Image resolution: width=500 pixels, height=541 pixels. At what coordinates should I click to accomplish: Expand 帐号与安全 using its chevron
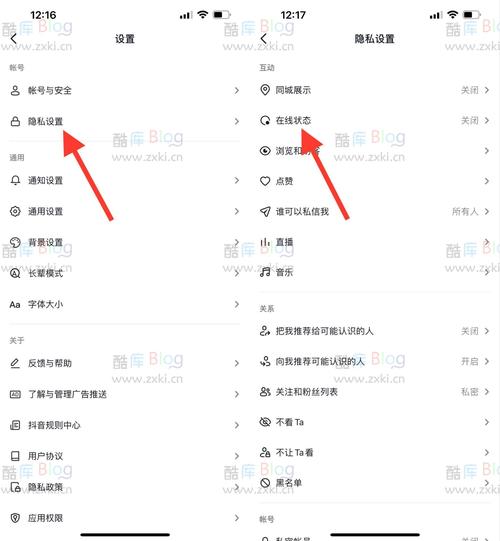point(237,90)
